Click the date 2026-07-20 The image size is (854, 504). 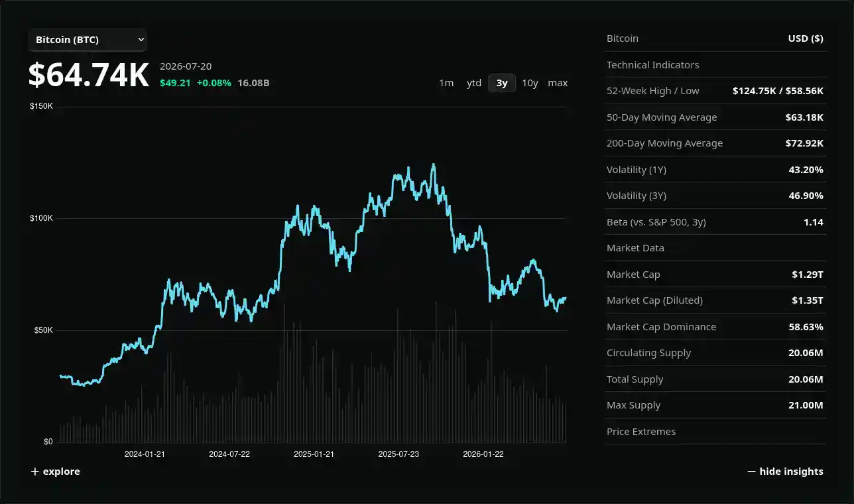click(186, 66)
